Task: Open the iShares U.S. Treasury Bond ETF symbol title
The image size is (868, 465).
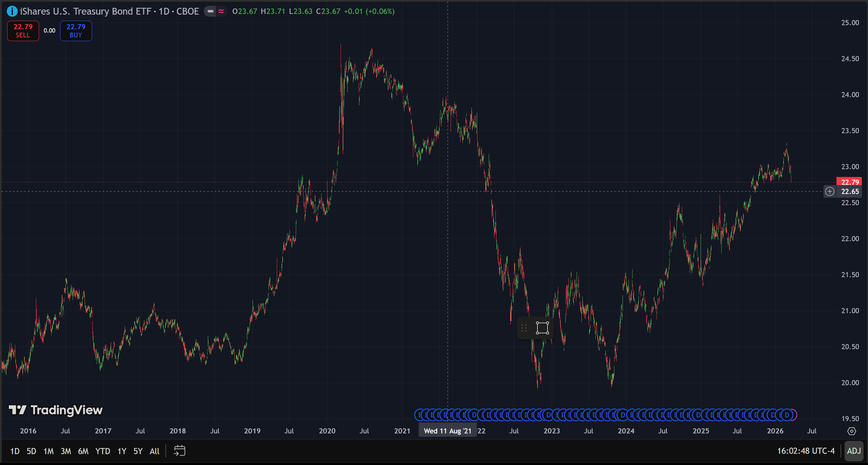Action: tap(85, 11)
